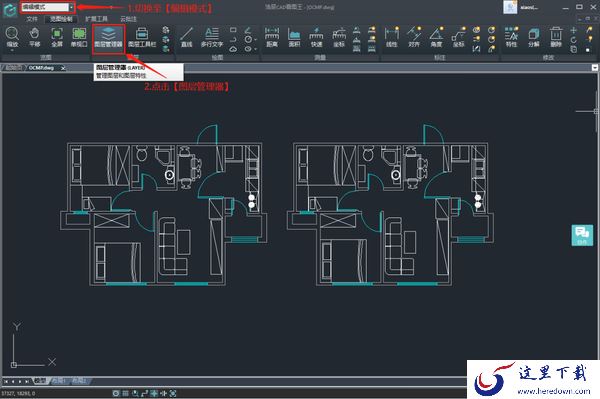Select the 布局1 layout tab
Image resolution: width=600 pixels, height=399 pixels.
[x=58, y=381]
